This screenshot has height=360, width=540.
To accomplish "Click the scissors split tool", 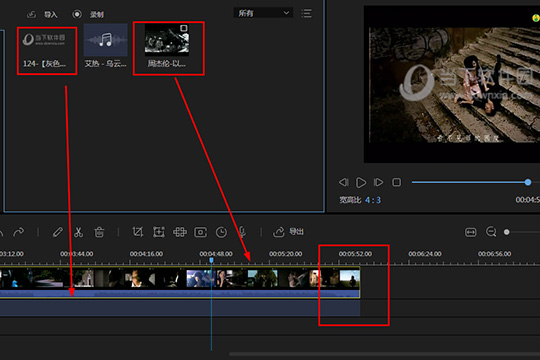I will click(x=79, y=232).
